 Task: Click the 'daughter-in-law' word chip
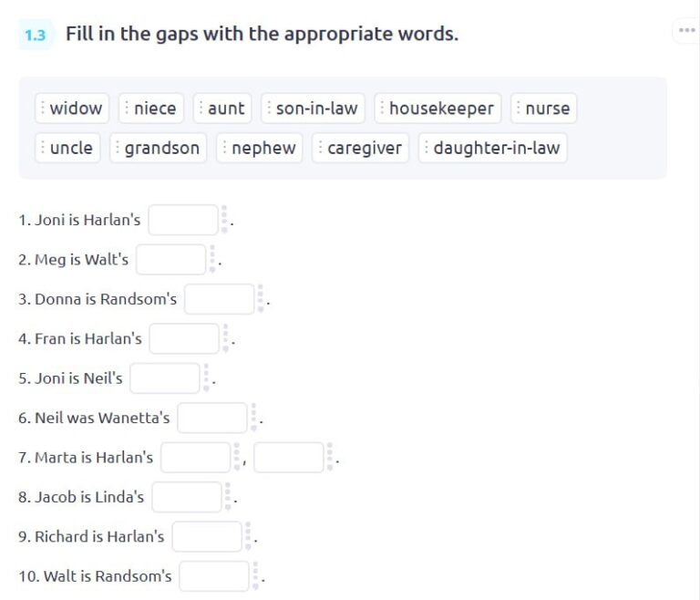click(493, 148)
